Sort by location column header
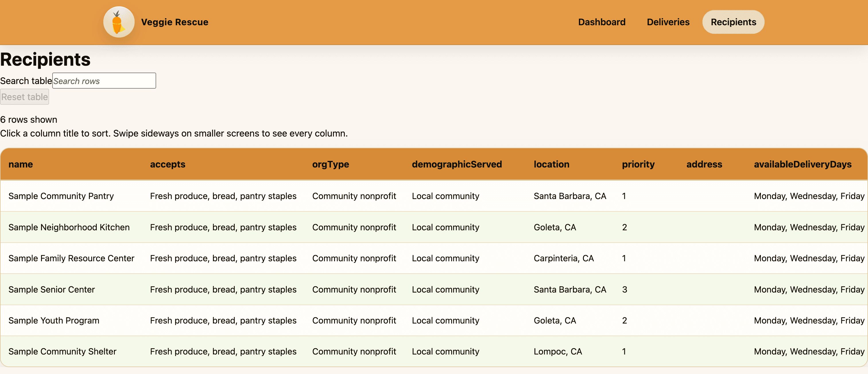 pos(551,164)
